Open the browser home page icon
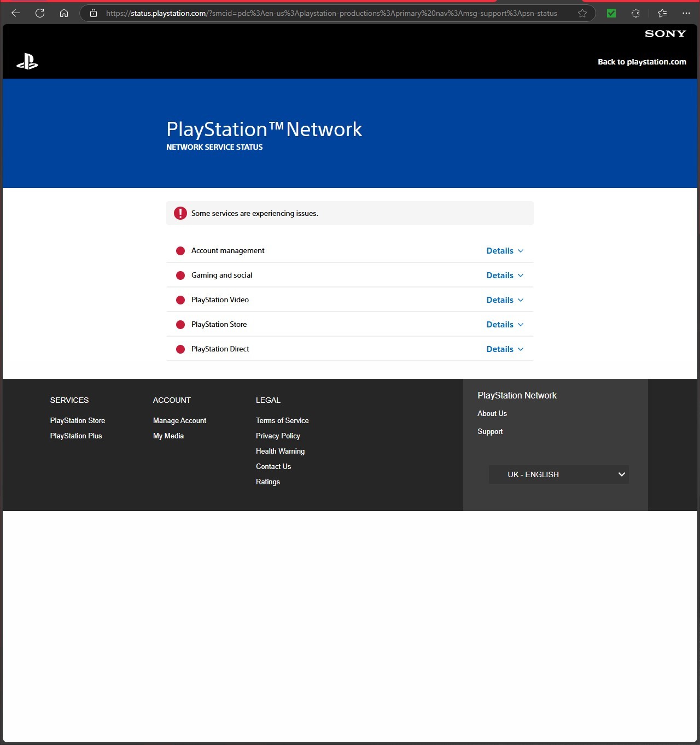This screenshot has height=745, width=700. coord(64,13)
